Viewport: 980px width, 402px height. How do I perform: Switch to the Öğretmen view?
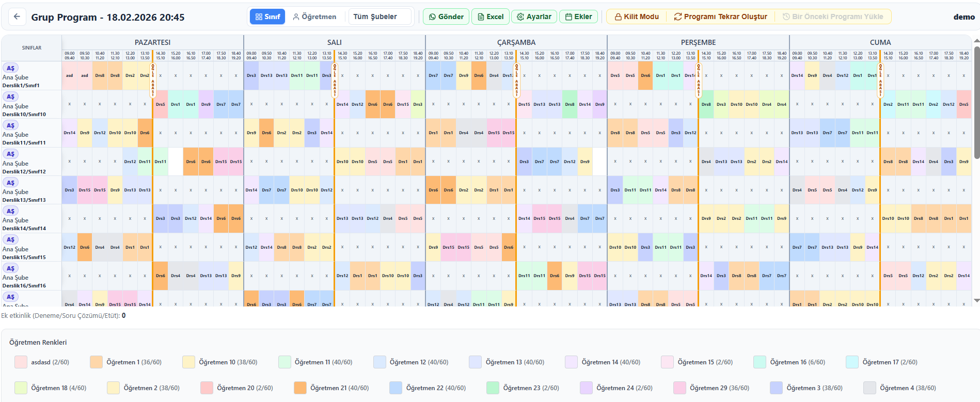click(x=314, y=17)
